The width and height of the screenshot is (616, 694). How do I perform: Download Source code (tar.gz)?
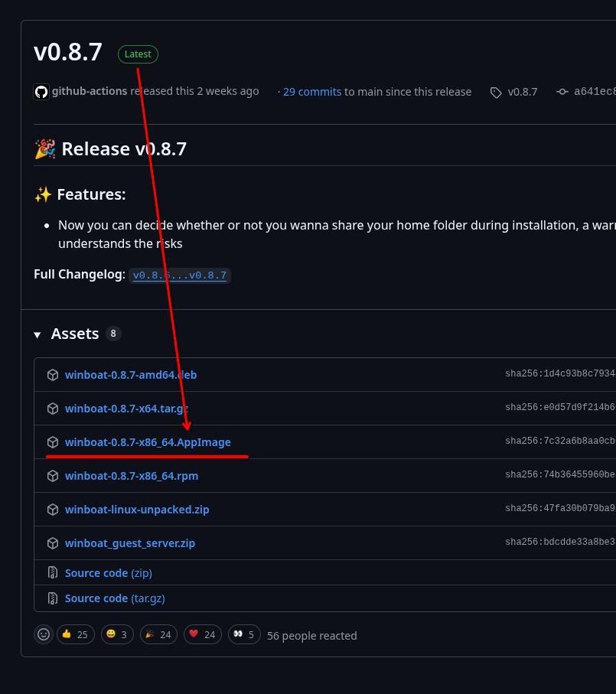tap(115, 598)
